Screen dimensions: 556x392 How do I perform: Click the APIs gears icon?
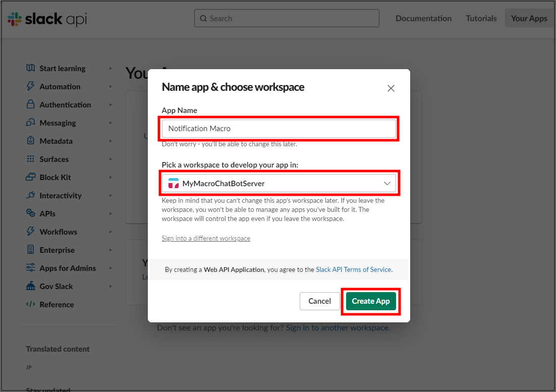[30, 213]
